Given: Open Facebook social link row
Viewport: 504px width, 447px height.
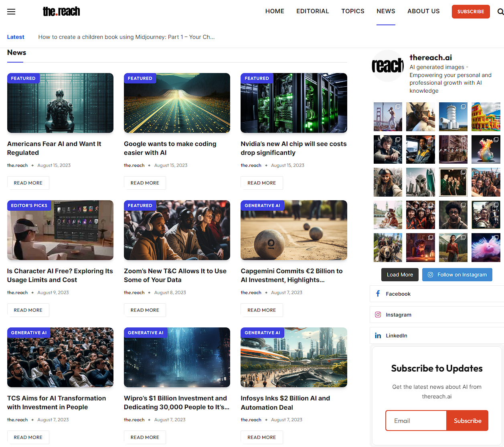Looking at the screenshot, I should tap(437, 294).
